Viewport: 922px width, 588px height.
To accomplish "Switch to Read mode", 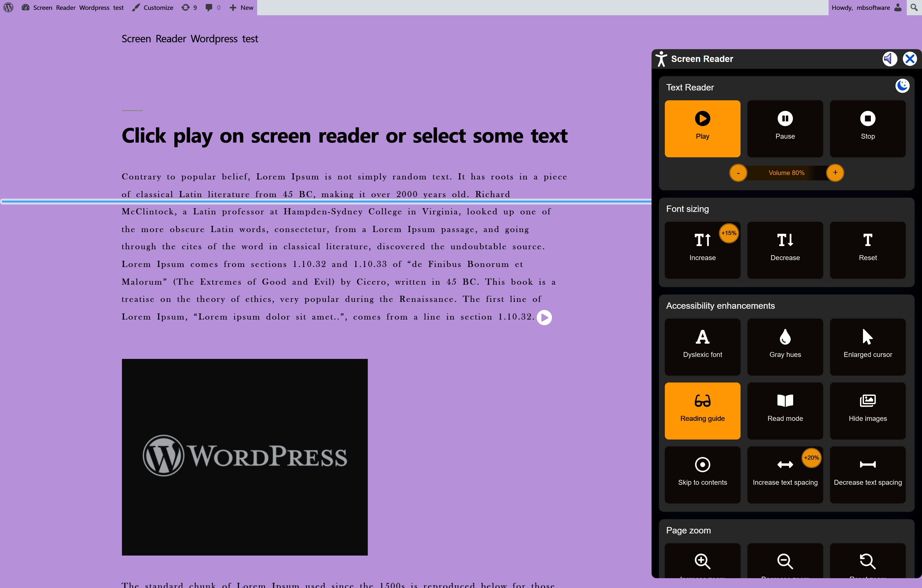I will [785, 411].
